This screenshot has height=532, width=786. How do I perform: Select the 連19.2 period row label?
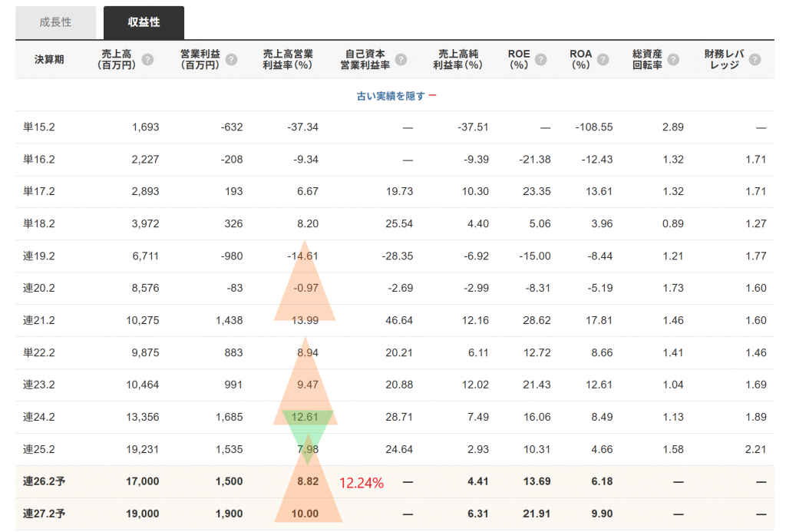(x=38, y=256)
